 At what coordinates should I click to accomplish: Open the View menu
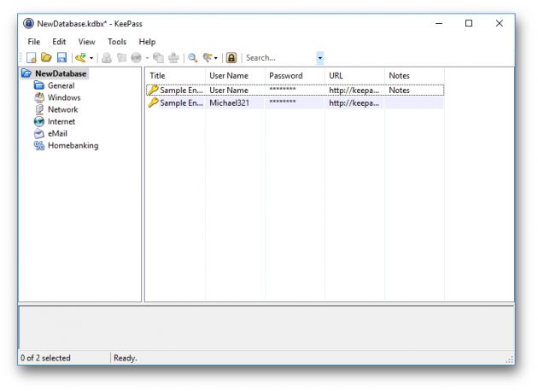click(86, 42)
